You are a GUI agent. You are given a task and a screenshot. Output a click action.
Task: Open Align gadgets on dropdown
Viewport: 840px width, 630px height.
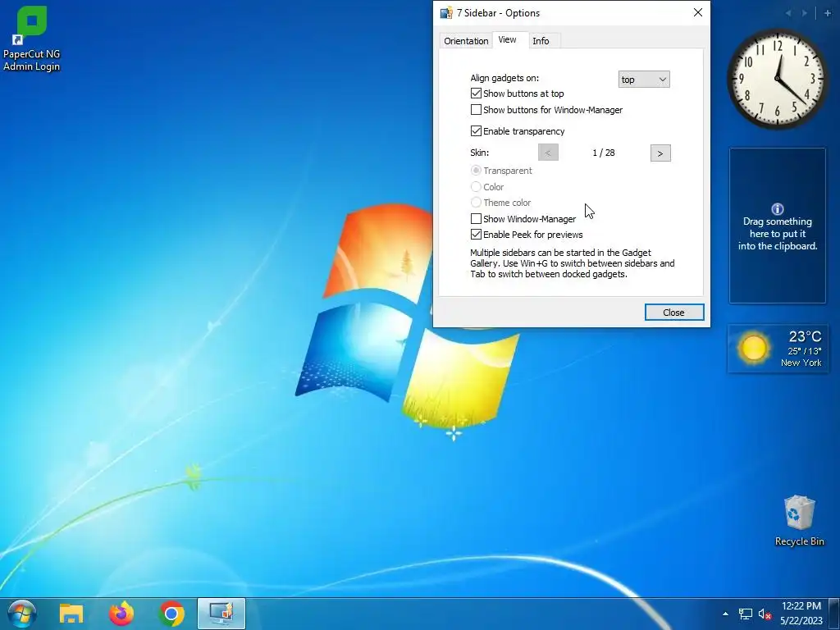pos(644,80)
